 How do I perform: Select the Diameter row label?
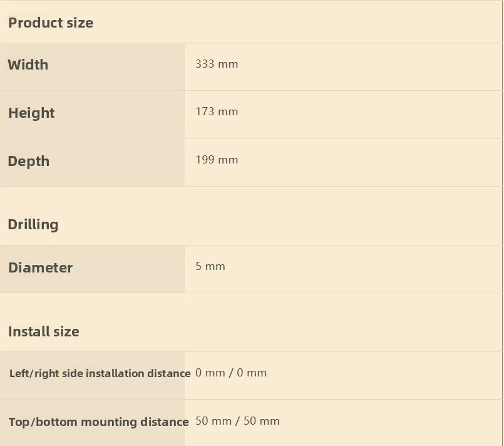[41, 267]
